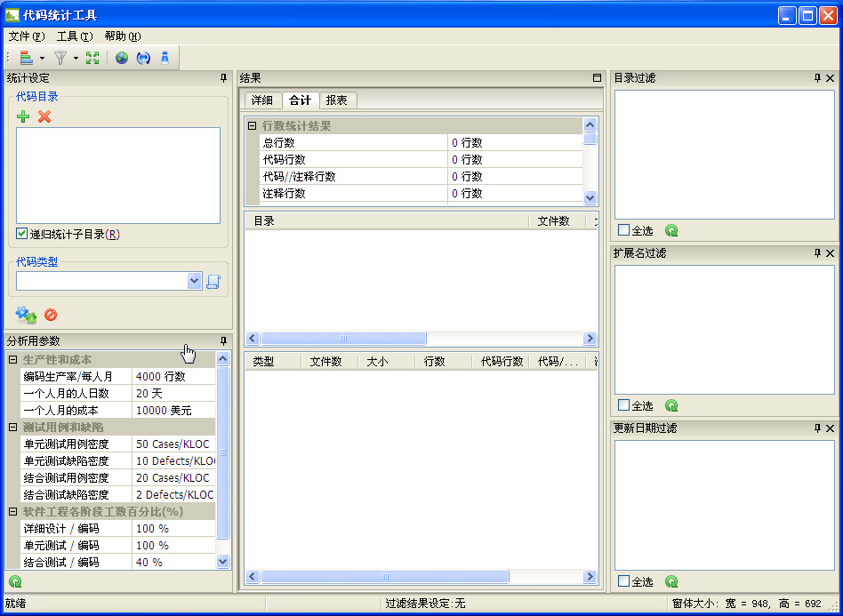Click the blue pawn figure toolbar icon

[x=165, y=58]
